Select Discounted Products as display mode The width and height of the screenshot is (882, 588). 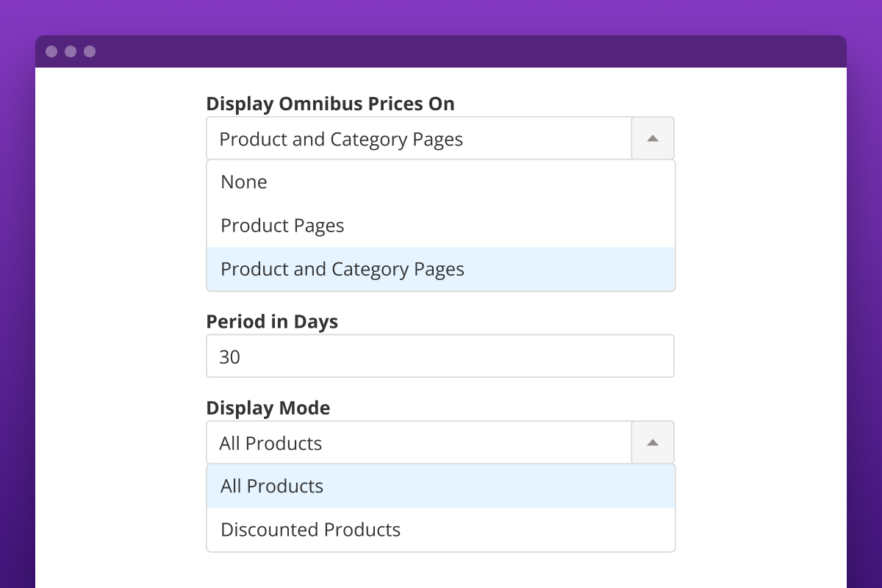[x=309, y=529]
